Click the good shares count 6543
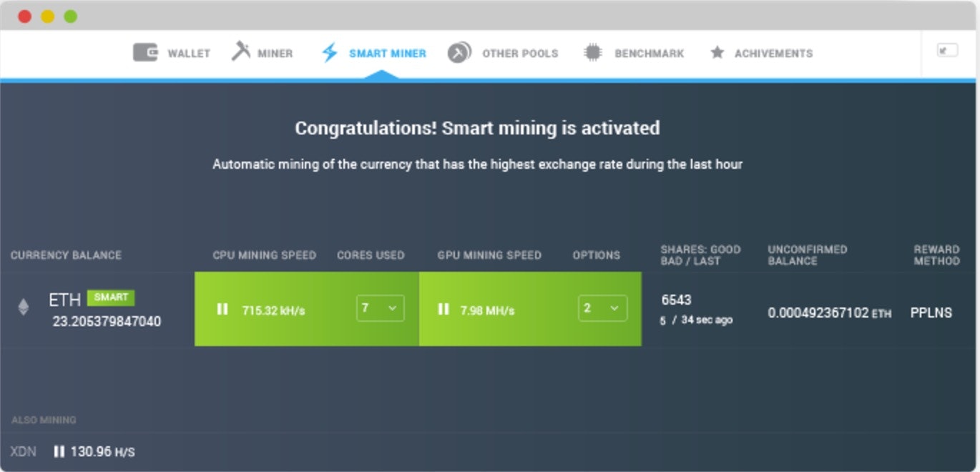 pos(677,300)
